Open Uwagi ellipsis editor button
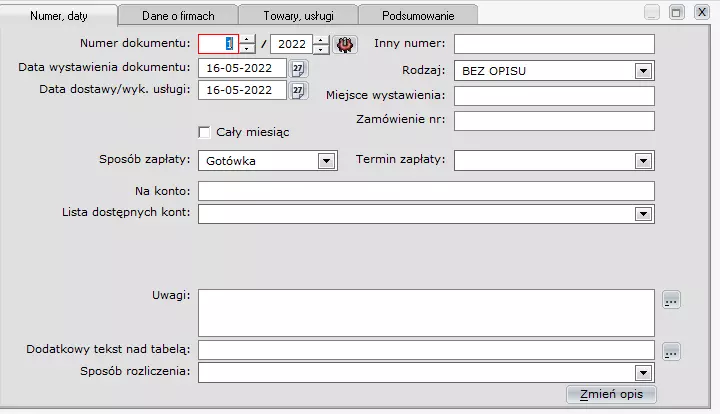 pyautogui.click(x=671, y=300)
